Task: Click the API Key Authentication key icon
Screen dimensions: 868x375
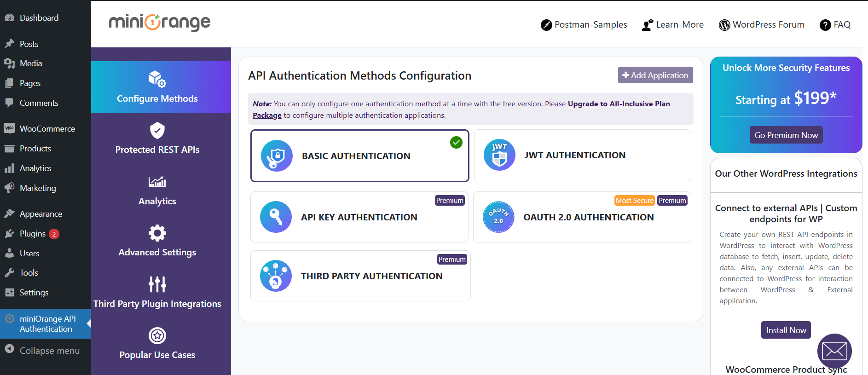Action: tap(276, 217)
